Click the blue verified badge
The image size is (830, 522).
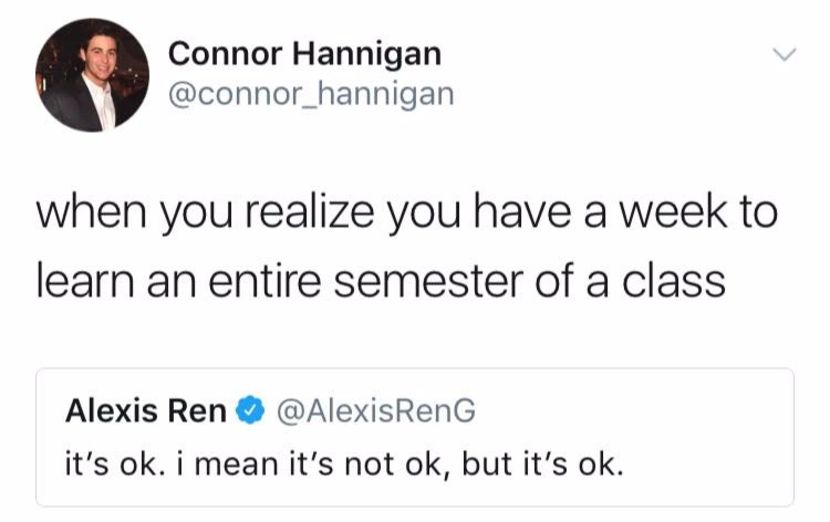click(x=248, y=409)
